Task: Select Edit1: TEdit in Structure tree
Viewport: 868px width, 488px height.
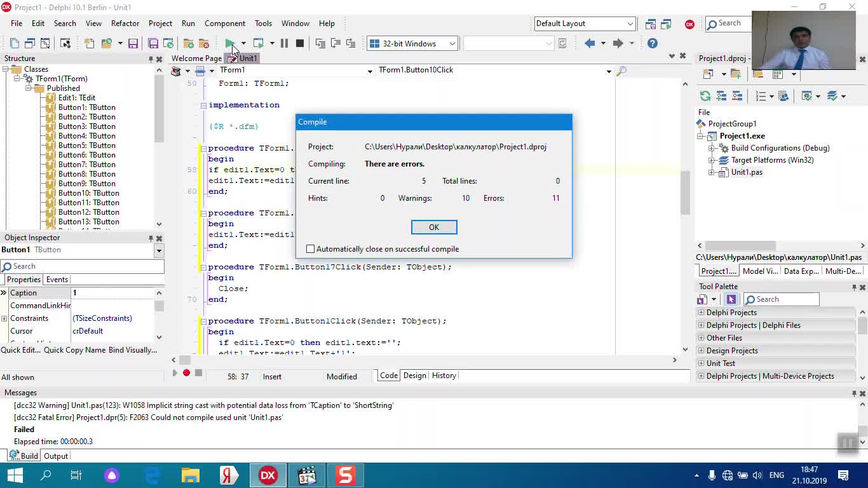Action: tap(76, 98)
